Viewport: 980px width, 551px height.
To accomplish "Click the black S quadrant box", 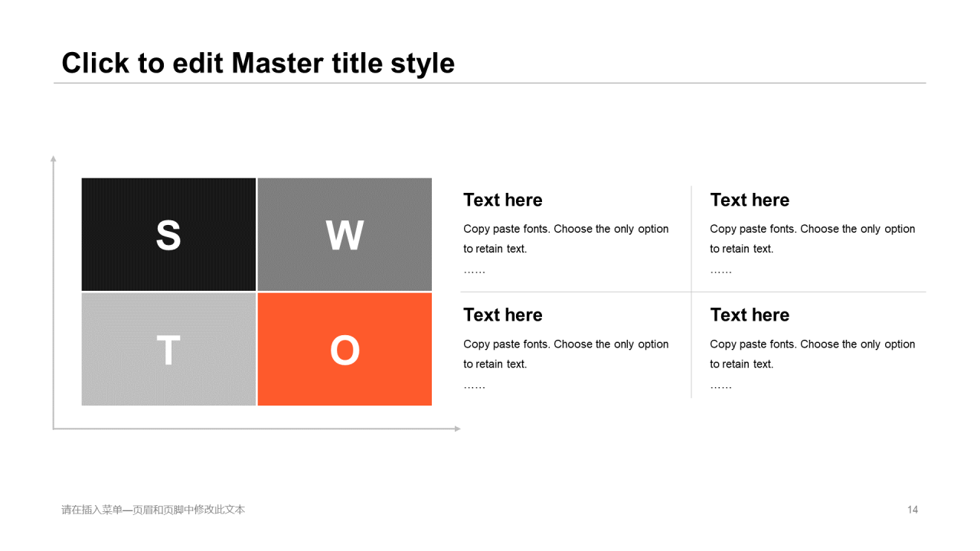I will [x=168, y=234].
